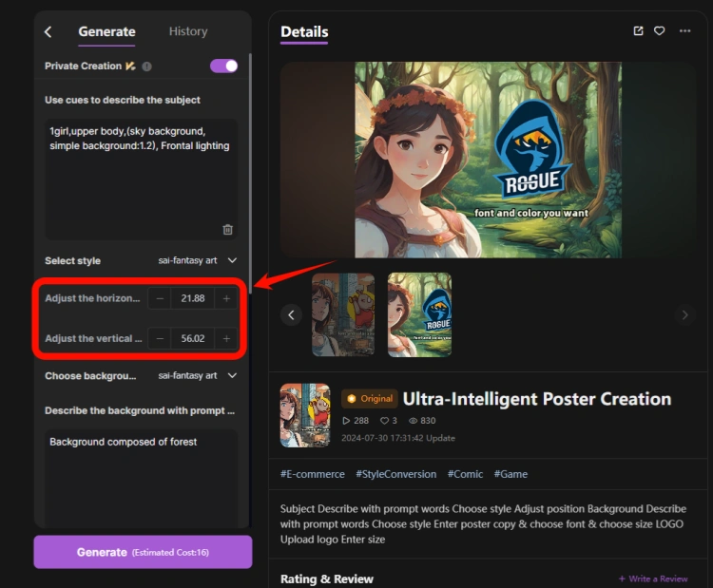Edit the vertical value 56.02 field

[193, 338]
